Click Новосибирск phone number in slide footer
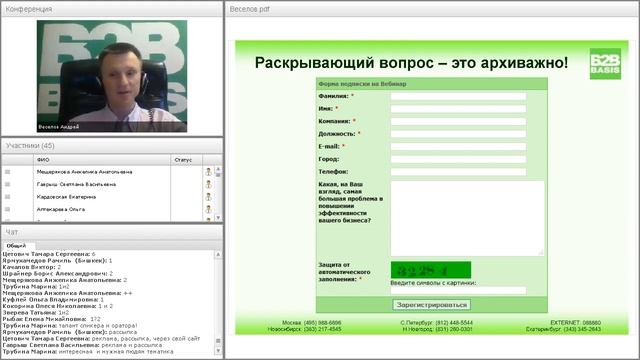Image resolution: width=640 pixels, height=360 pixels. point(304,329)
